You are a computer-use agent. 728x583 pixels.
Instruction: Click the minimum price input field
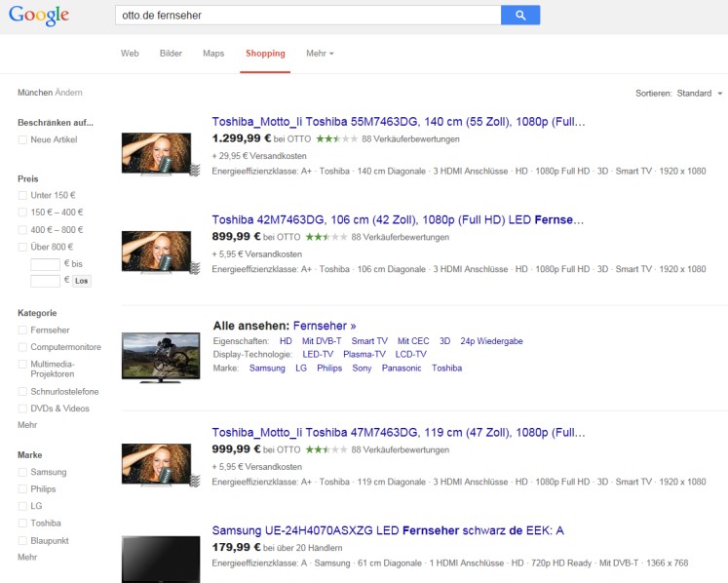pyautogui.click(x=46, y=264)
